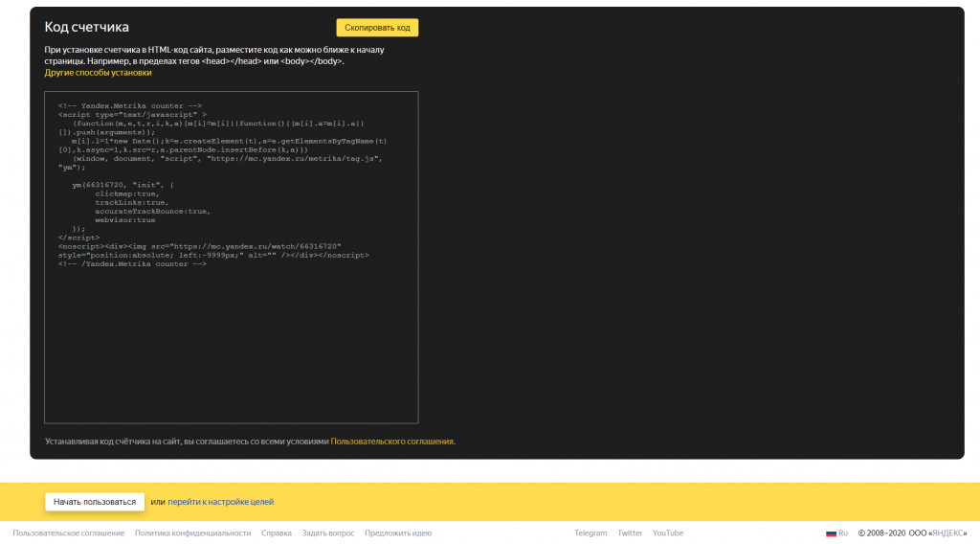Click "Предложить идею" footer link
This screenshot has height=544, width=980.
[398, 533]
